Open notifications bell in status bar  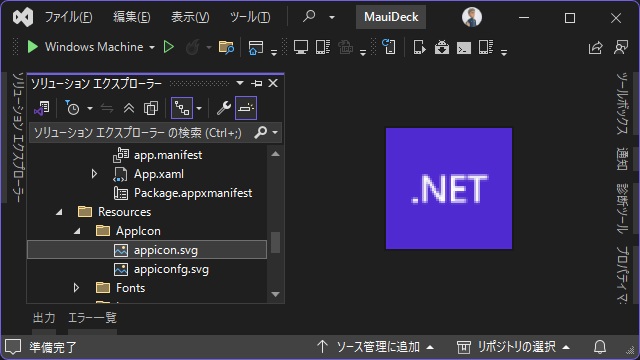tap(600, 347)
